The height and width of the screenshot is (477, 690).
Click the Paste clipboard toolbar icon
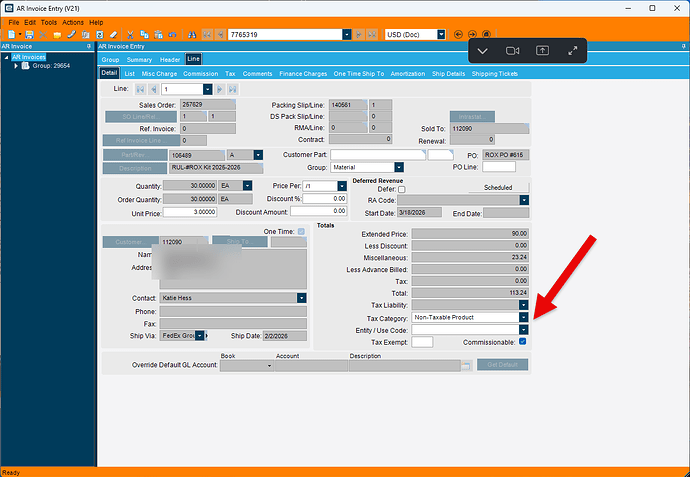coord(158,34)
